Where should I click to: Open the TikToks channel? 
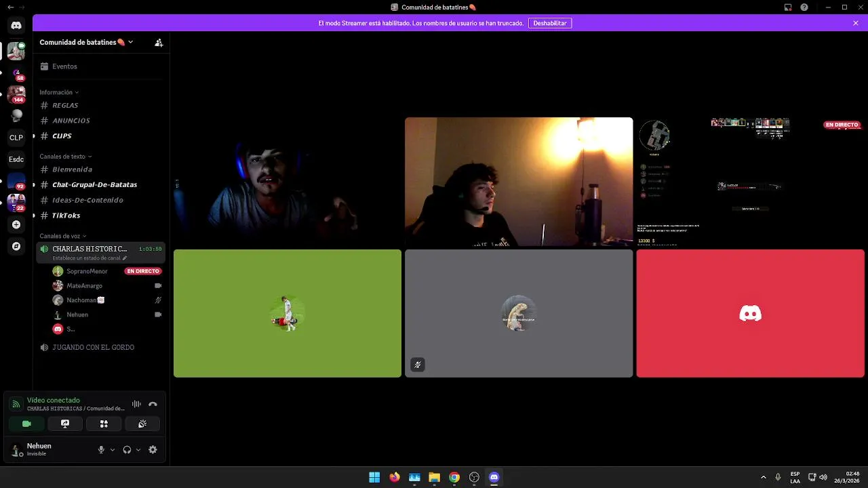pyautogui.click(x=100, y=216)
